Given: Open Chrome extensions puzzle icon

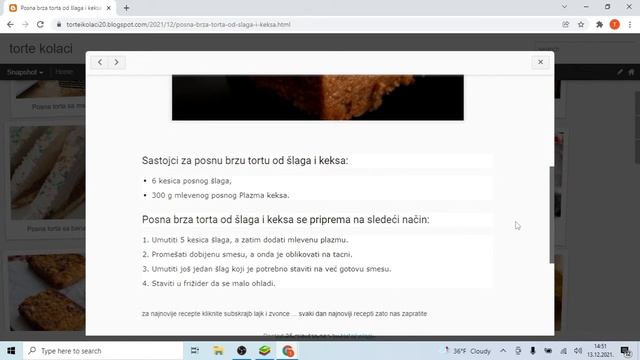Looking at the screenshot, I should pyautogui.click(x=599, y=24).
